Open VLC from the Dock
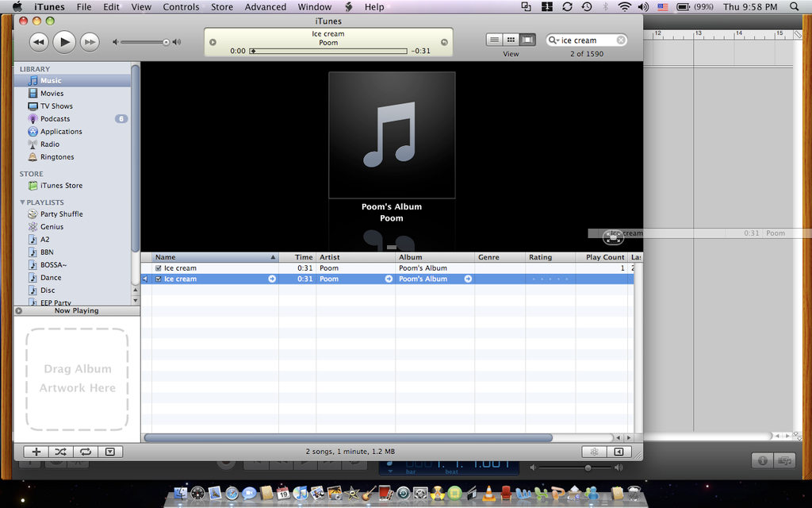The height and width of the screenshot is (508, 812). tap(488, 492)
